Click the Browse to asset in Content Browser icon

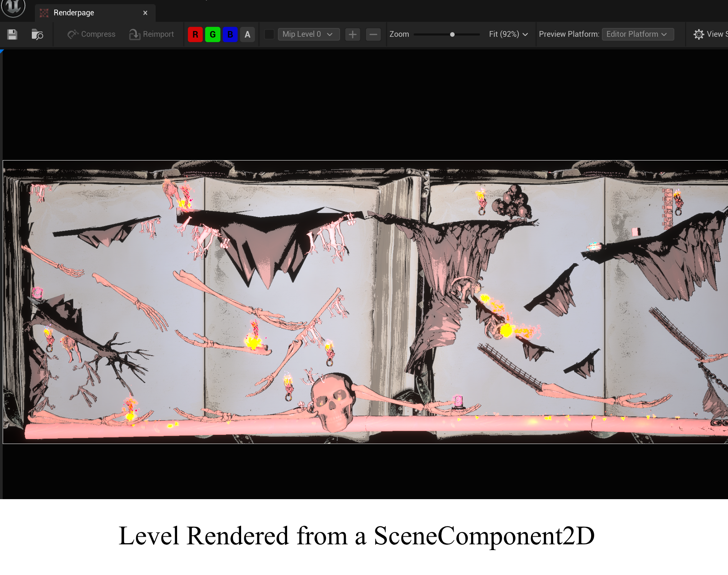point(37,34)
